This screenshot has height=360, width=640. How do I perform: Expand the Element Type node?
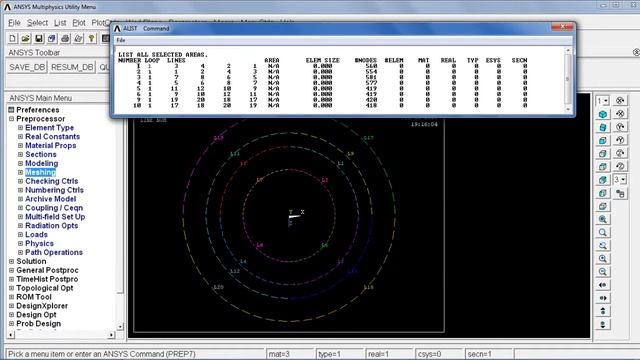pos(20,128)
